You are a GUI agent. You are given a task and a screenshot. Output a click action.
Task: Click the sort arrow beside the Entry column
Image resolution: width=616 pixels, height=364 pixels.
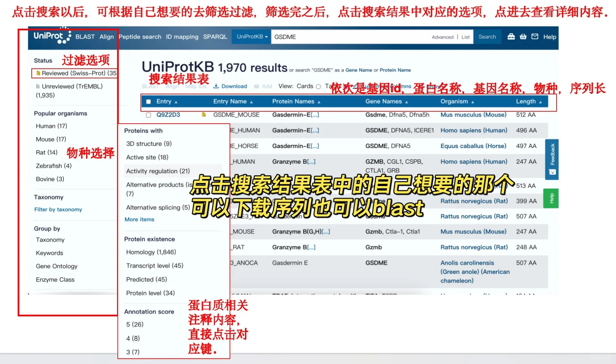point(176,102)
